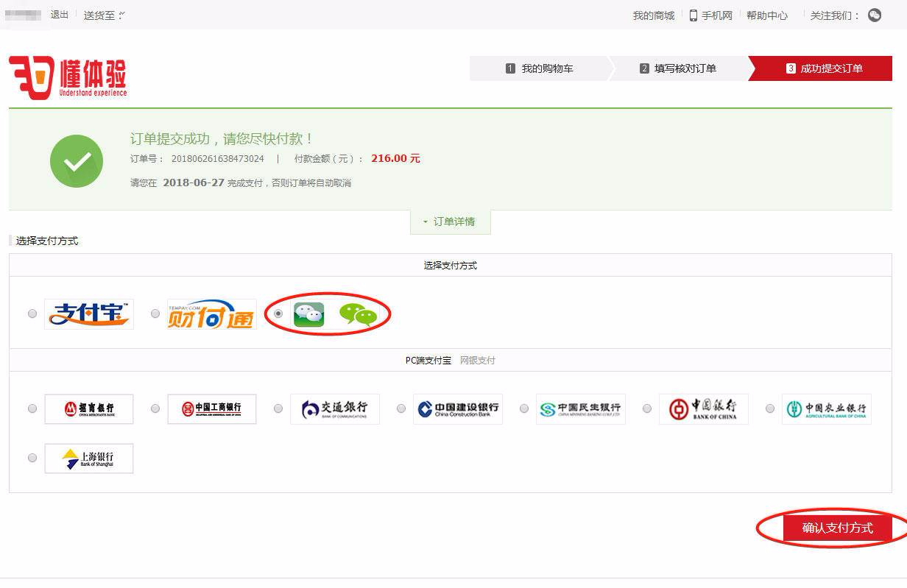
Task: Choose the Tenpay 财付通 logo
Action: (211, 314)
